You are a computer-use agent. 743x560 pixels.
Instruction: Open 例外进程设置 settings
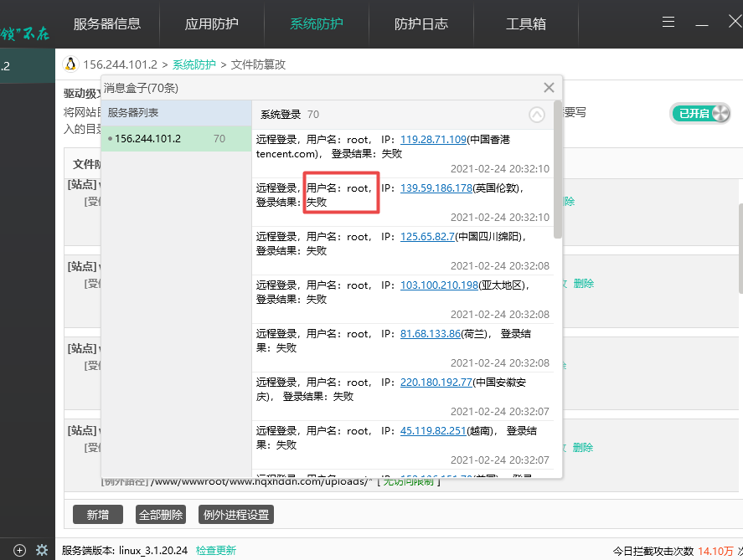pos(236,515)
